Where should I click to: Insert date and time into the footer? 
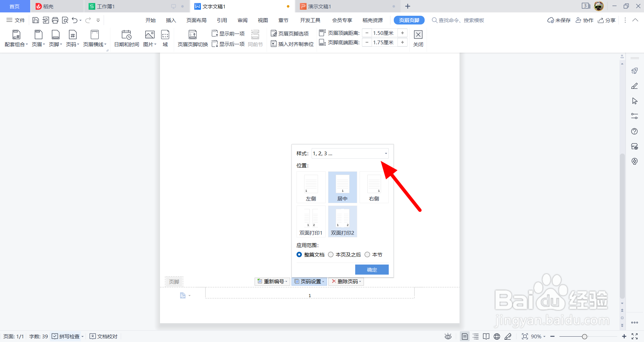pyautogui.click(x=126, y=38)
